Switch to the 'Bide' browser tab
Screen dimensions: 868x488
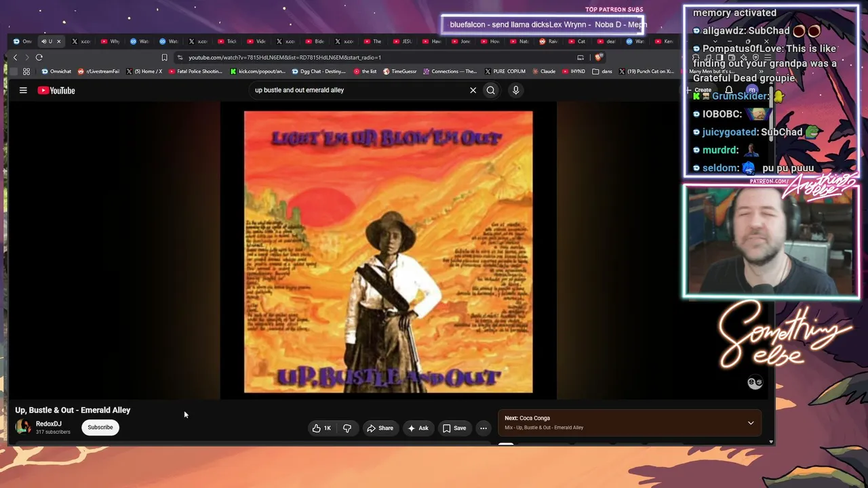click(315, 41)
